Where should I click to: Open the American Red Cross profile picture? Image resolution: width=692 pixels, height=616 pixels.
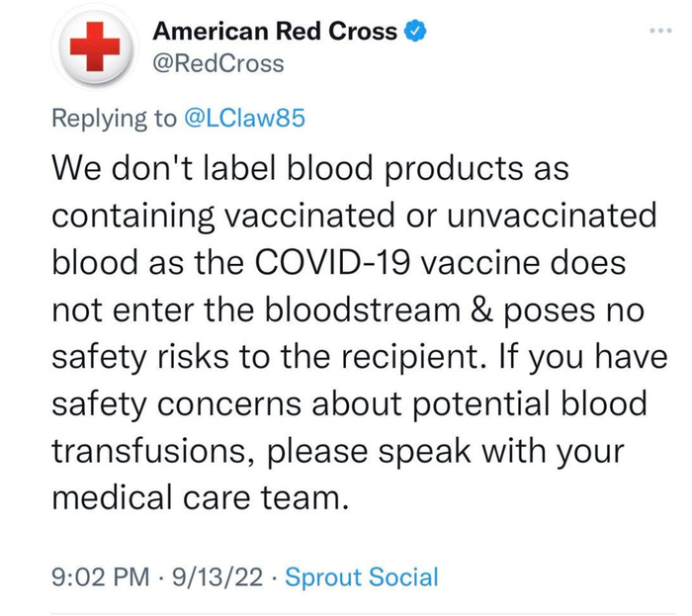click(95, 47)
